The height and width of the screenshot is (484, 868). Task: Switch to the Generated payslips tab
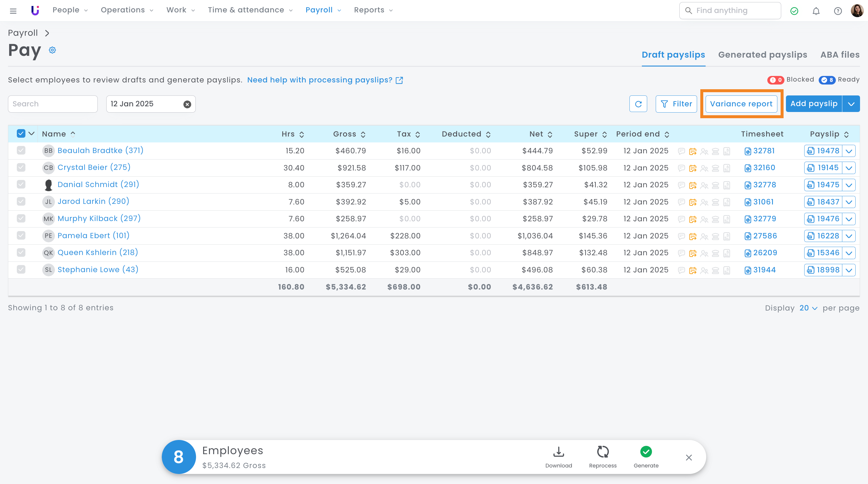762,55
